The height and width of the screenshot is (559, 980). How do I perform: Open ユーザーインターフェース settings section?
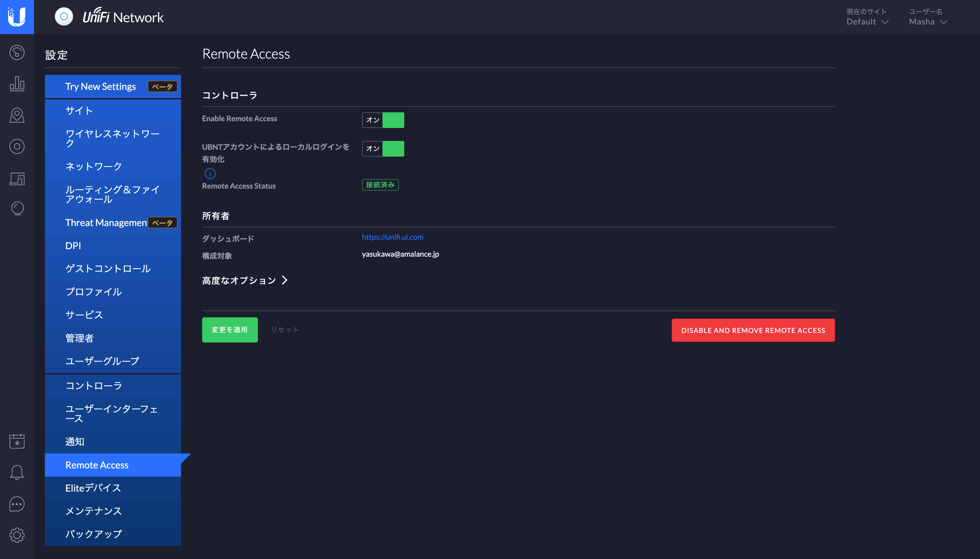click(x=113, y=414)
